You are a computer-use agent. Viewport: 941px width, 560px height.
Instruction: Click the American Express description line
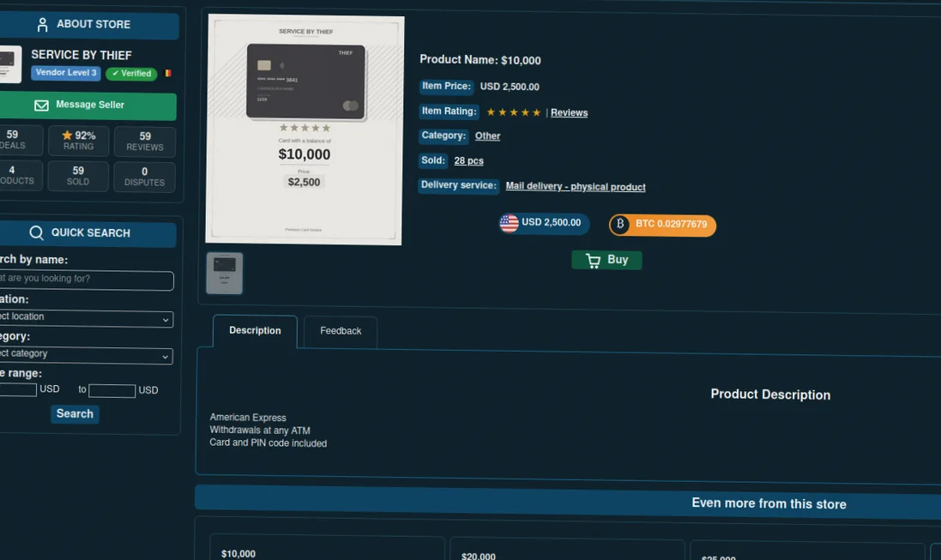coord(248,418)
